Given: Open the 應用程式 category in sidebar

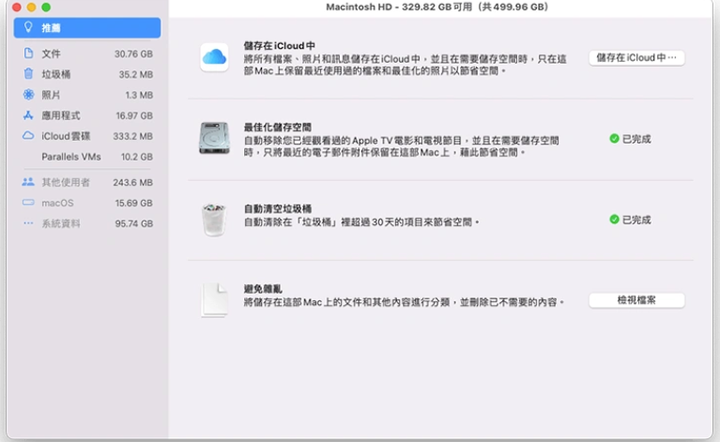Looking at the screenshot, I should tap(87, 116).
